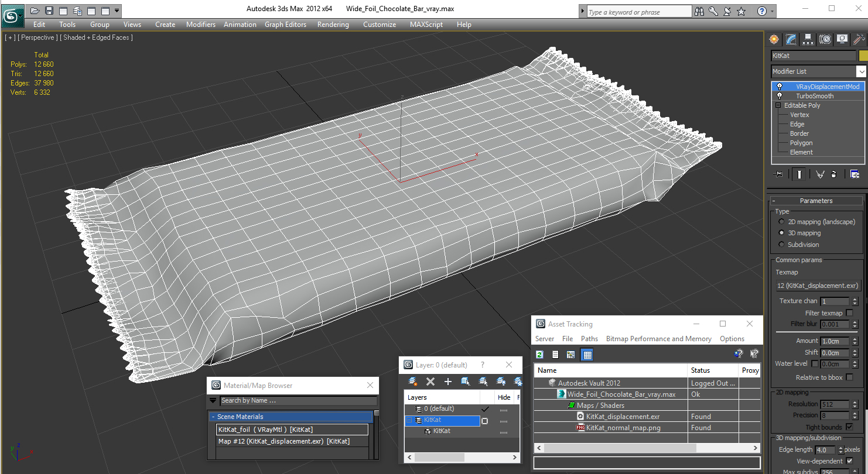Select Vertex sub-object level in stack

coord(799,115)
